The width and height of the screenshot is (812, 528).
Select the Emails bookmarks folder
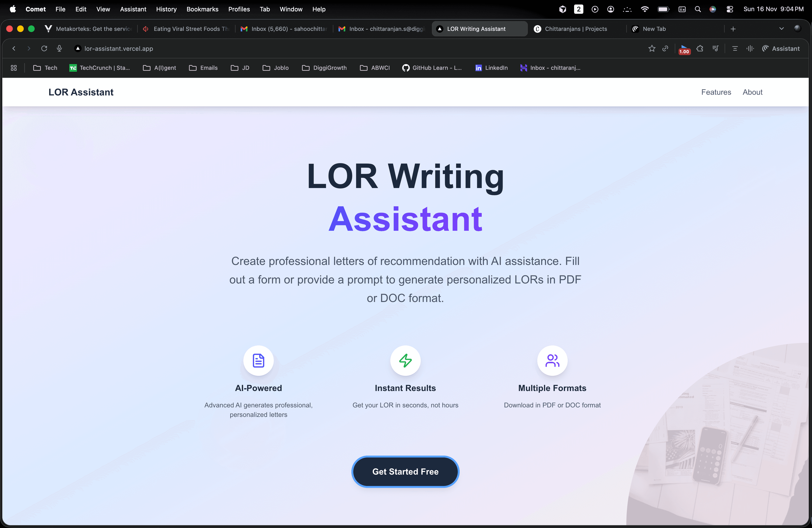pos(203,68)
